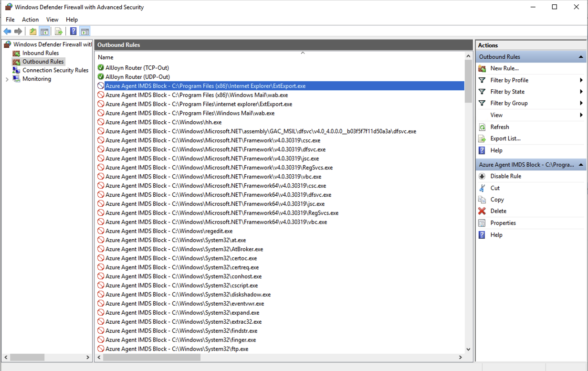The height and width of the screenshot is (371, 588).
Task: Click the Export List toolbar icon
Action: pyautogui.click(x=58, y=31)
